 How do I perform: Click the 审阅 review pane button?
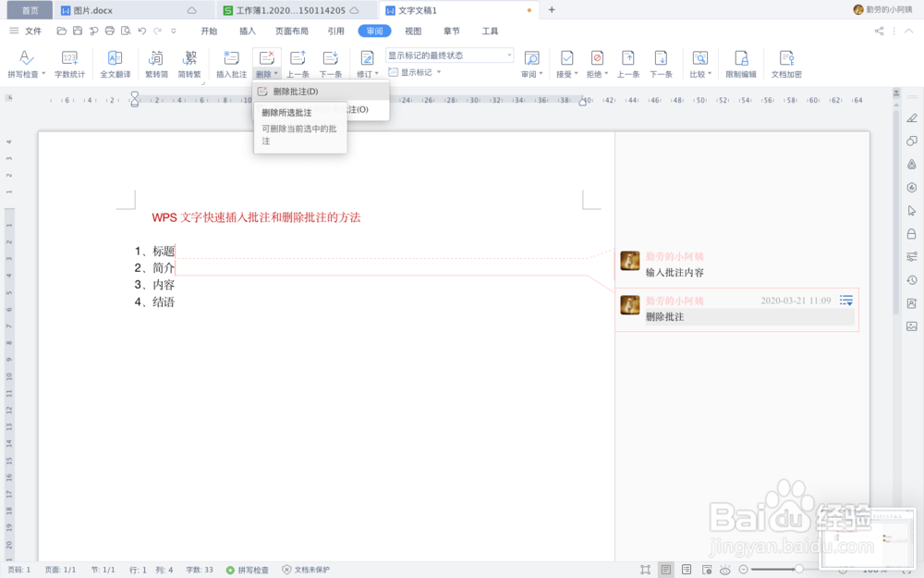(x=533, y=61)
